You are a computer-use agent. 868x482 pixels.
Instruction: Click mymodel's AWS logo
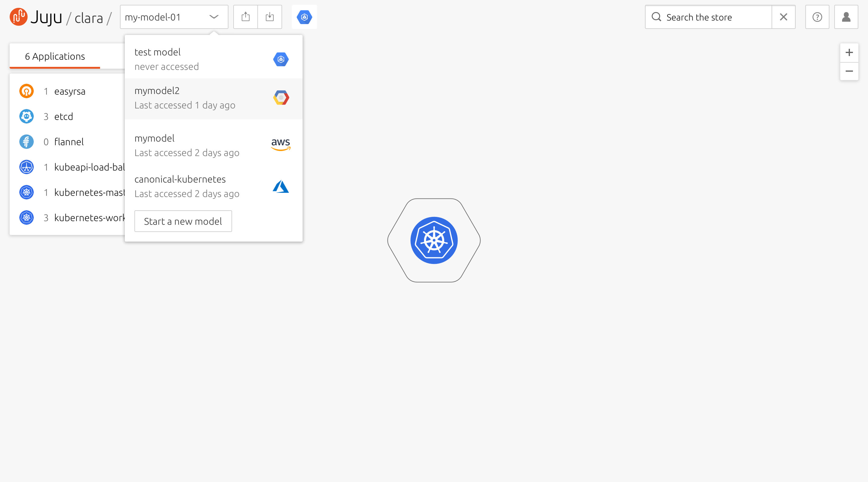(281, 145)
